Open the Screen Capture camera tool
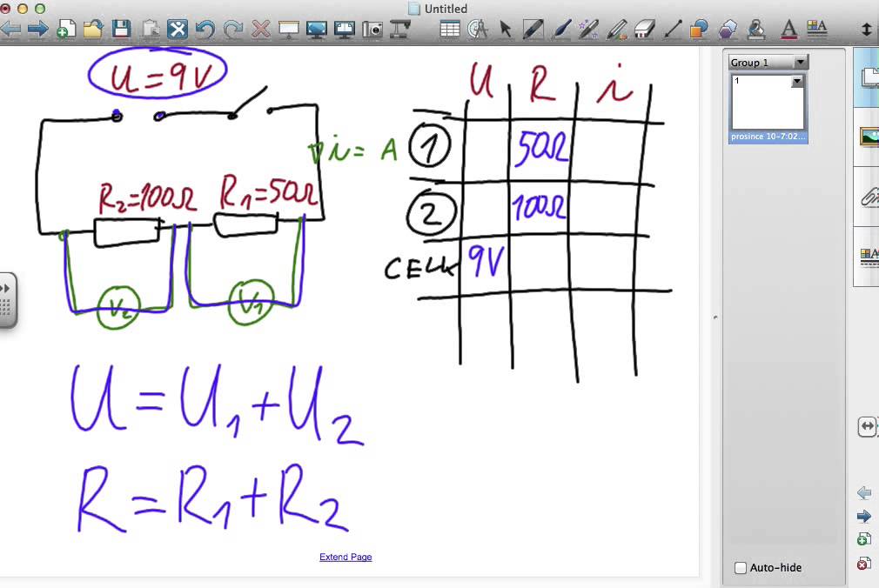The height and width of the screenshot is (588, 879). coord(372,29)
